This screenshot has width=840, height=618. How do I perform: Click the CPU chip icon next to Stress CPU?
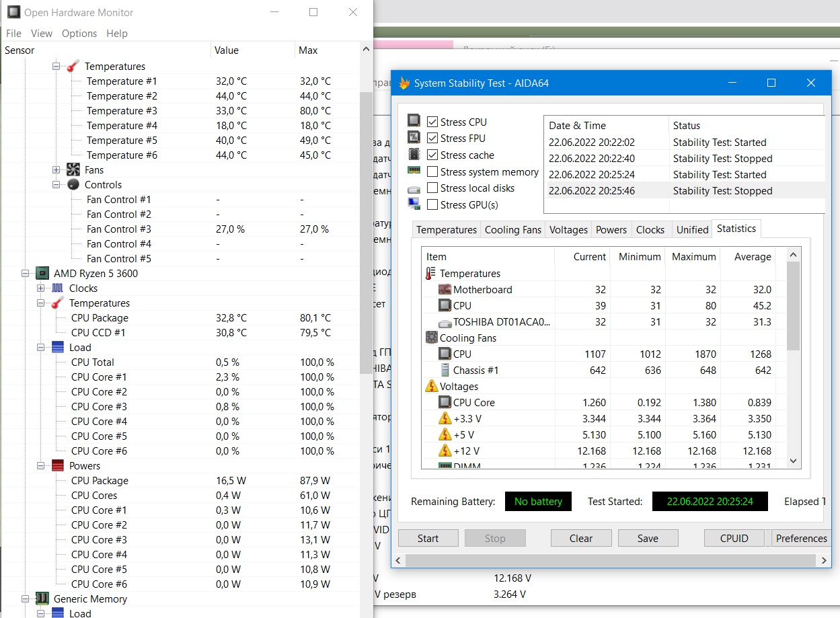point(414,122)
